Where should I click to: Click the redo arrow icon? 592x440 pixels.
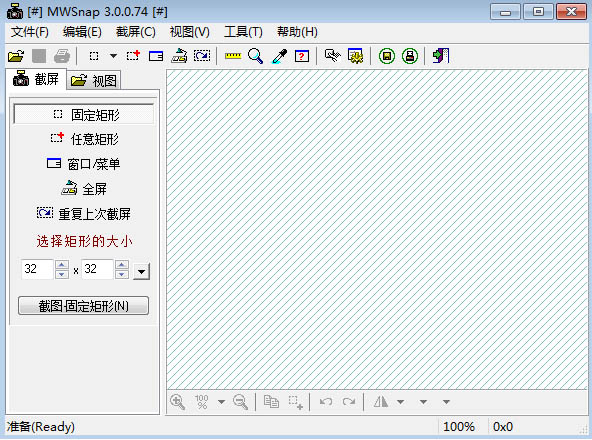[x=349, y=401]
